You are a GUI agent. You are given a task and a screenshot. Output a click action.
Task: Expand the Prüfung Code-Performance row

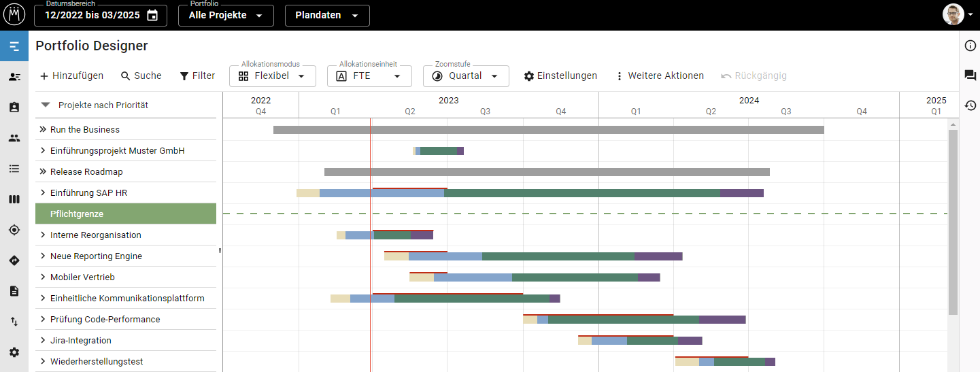coord(43,319)
